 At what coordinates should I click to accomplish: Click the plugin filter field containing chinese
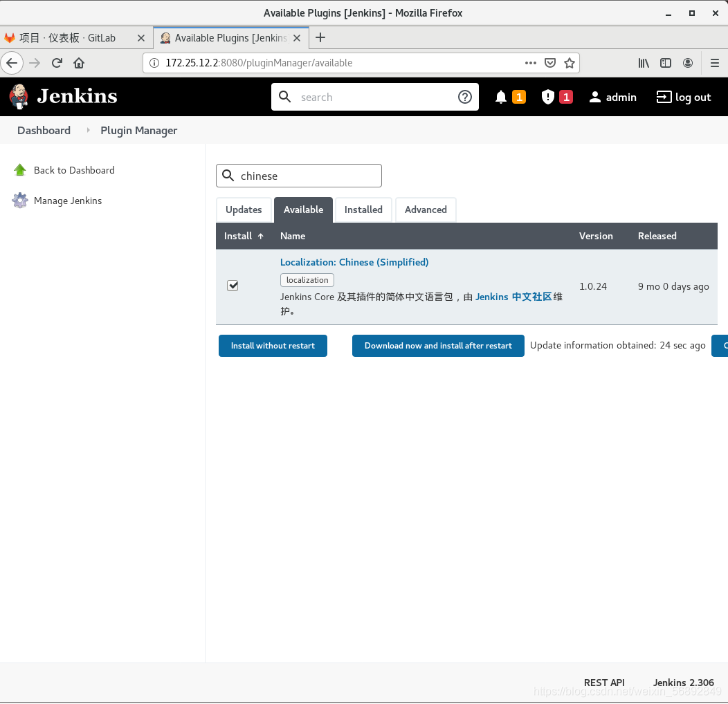pyautogui.click(x=299, y=176)
